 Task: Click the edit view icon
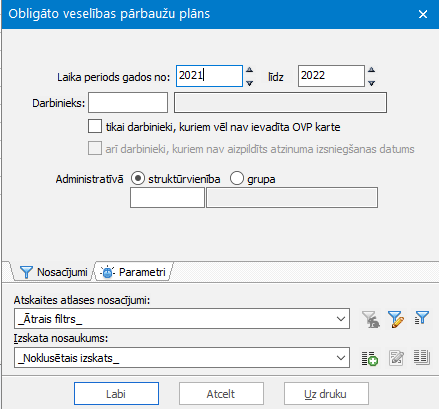(x=396, y=358)
